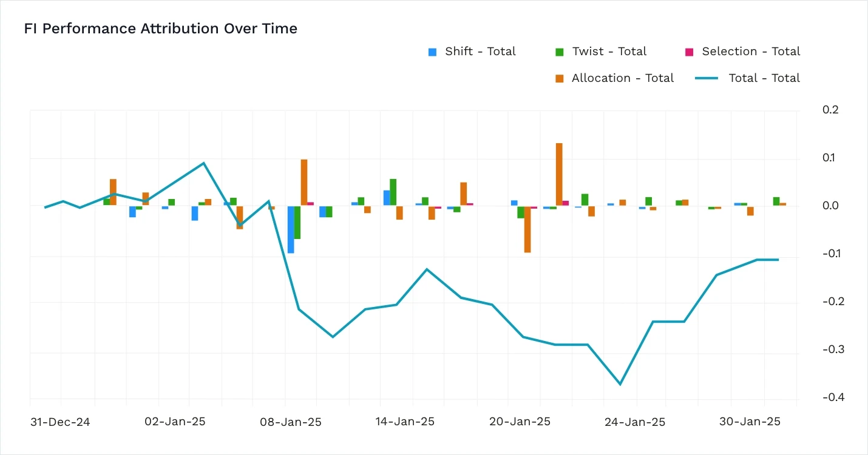Click the 20-Jan-25 axis label
The height and width of the screenshot is (455, 868).
click(520, 421)
